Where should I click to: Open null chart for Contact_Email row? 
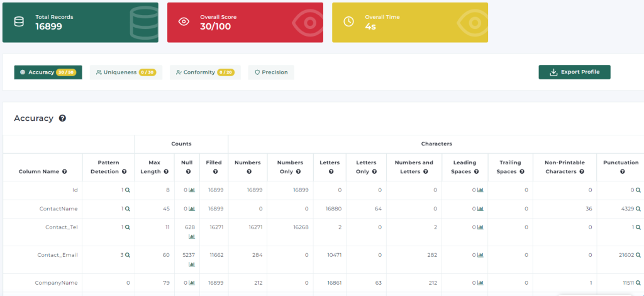[x=192, y=265]
